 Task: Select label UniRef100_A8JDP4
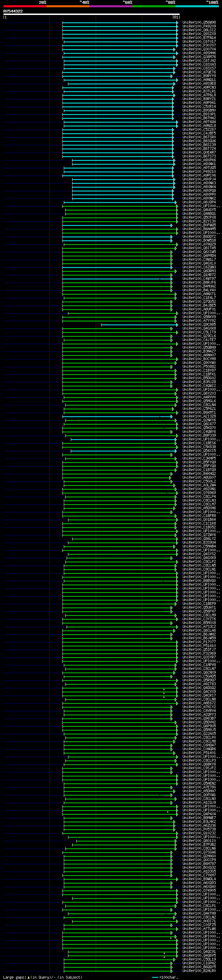199,202
